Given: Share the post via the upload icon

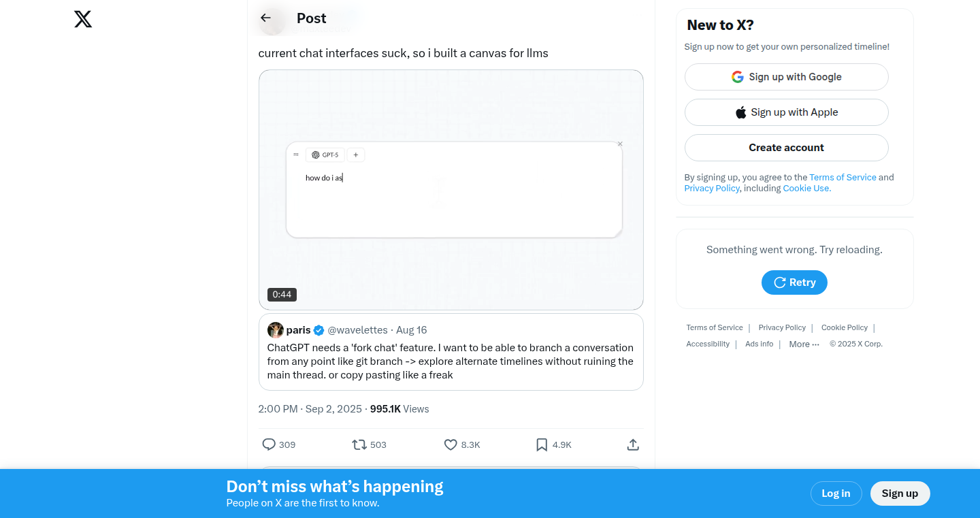Looking at the screenshot, I should click(x=633, y=444).
